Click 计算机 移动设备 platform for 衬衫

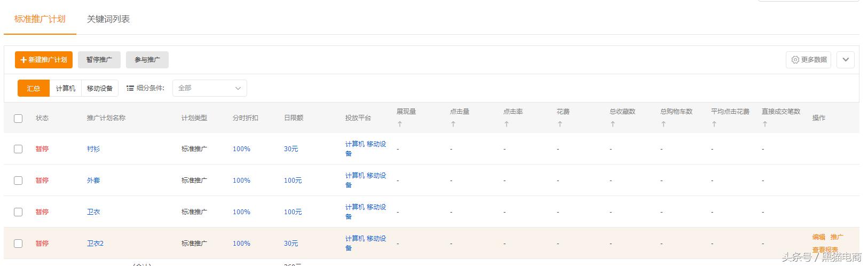point(366,148)
